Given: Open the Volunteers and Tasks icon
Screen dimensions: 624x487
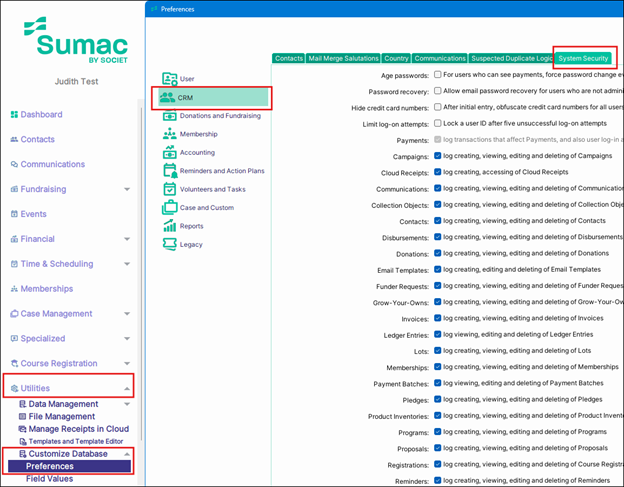Looking at the screenshot, I should [168, 189].
